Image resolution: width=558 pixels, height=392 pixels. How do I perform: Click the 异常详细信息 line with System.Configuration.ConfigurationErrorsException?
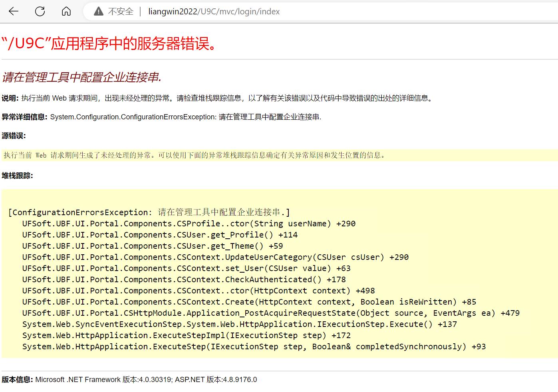[x=161, y=117]
